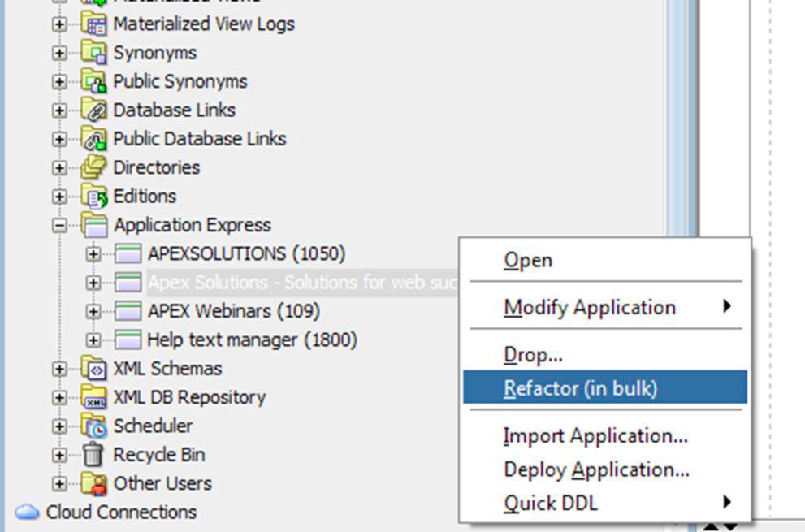Image resolution: width=805 pixels, height=532 pixels.
Task: Expand the Other Users tree node
Action: [x=59, y=484]
